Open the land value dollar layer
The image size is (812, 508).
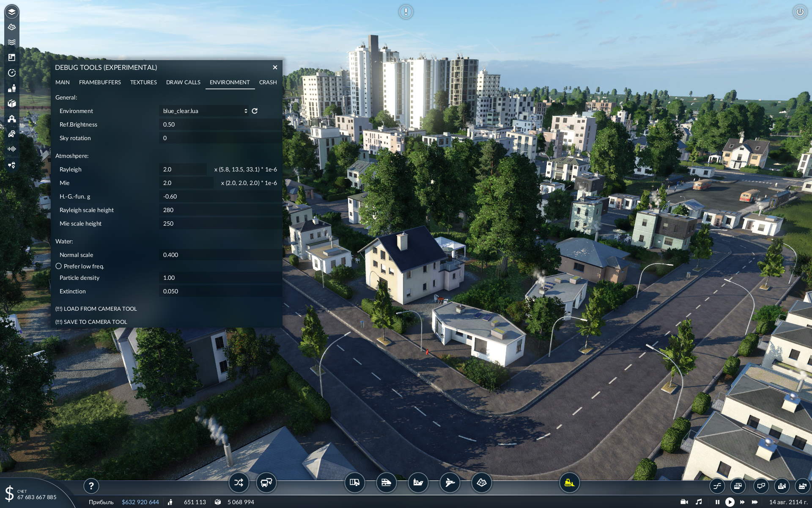click(x=12, y=57)
